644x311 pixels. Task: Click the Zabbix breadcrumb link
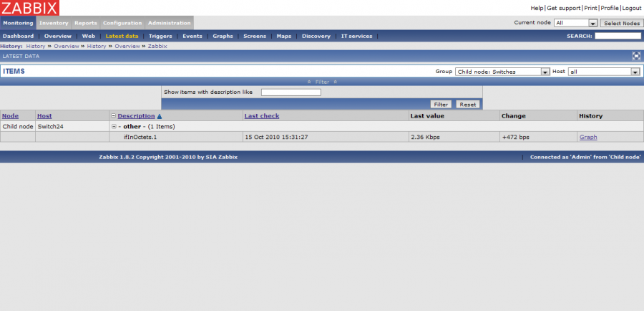(x=157, y=46)
